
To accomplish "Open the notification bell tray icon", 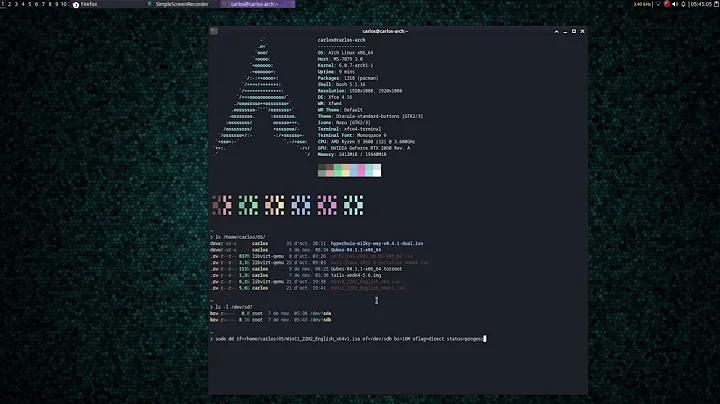I will pyautogui.click(x=683, y=4).
